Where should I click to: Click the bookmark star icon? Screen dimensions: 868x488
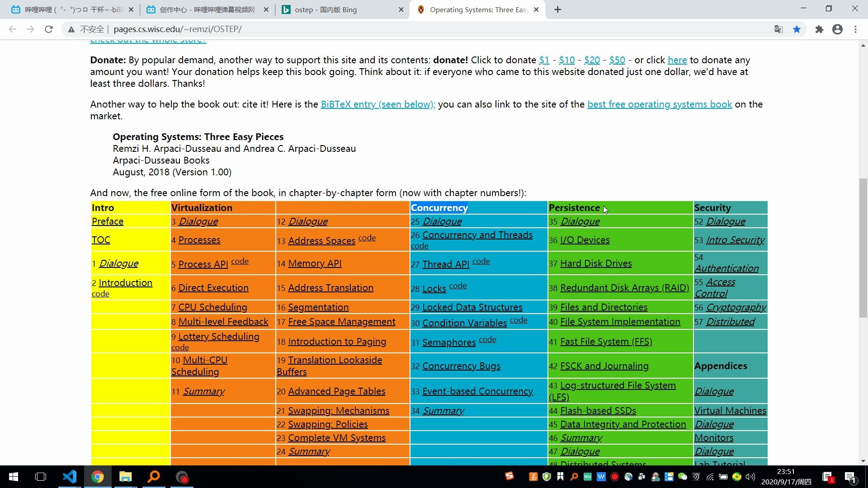pyautogui.click(x=797, y=29)
